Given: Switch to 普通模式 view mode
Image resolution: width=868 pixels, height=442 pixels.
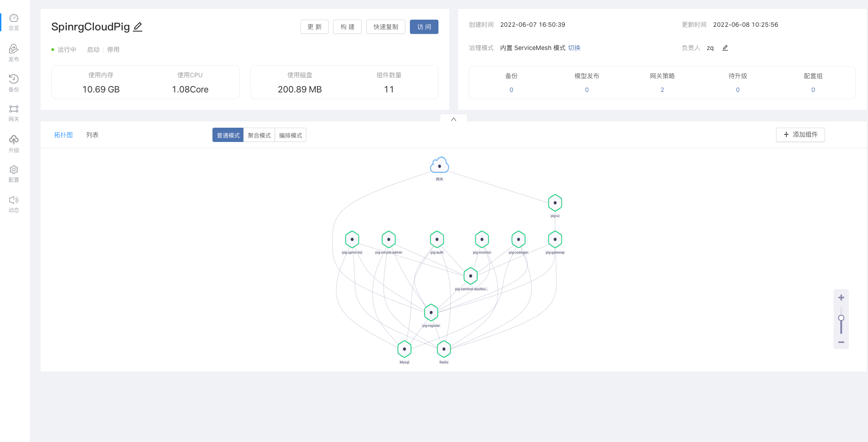Looking at the screenshot, I should point(228,135).
